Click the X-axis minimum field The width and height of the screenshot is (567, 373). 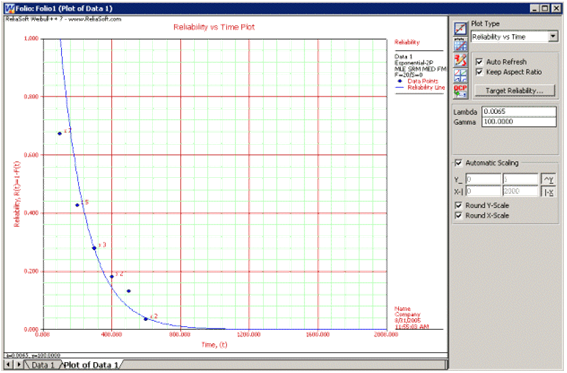click(483, 191)
